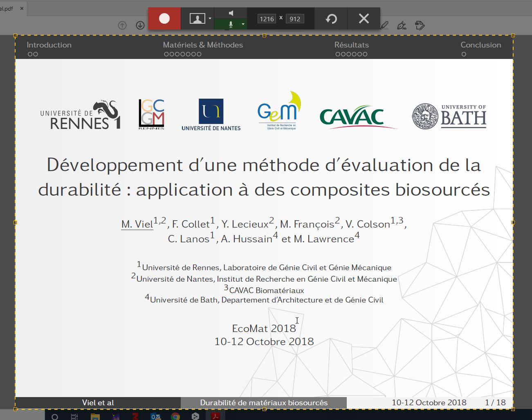Image resolution: width=532 pixels, height=420 pixels.
Task: Click the webcam overlay icon
Action: click(197, 19)
